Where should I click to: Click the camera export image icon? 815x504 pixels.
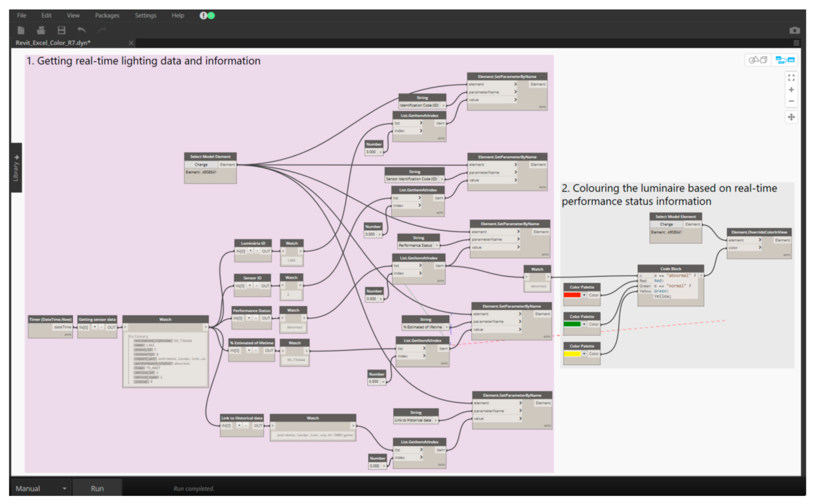click(794, 30)
